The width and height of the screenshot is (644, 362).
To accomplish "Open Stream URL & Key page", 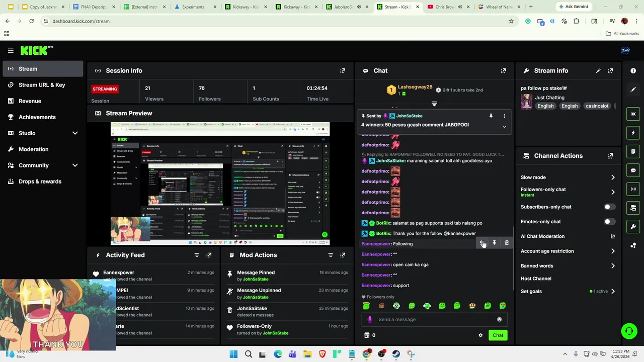I will (43, 85).
